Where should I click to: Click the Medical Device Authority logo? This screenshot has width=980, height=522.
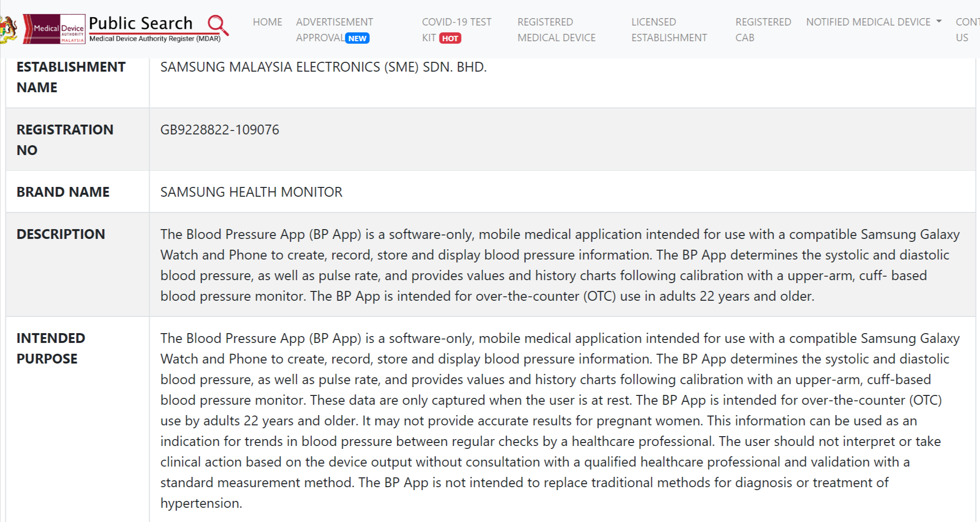(54, 29)
